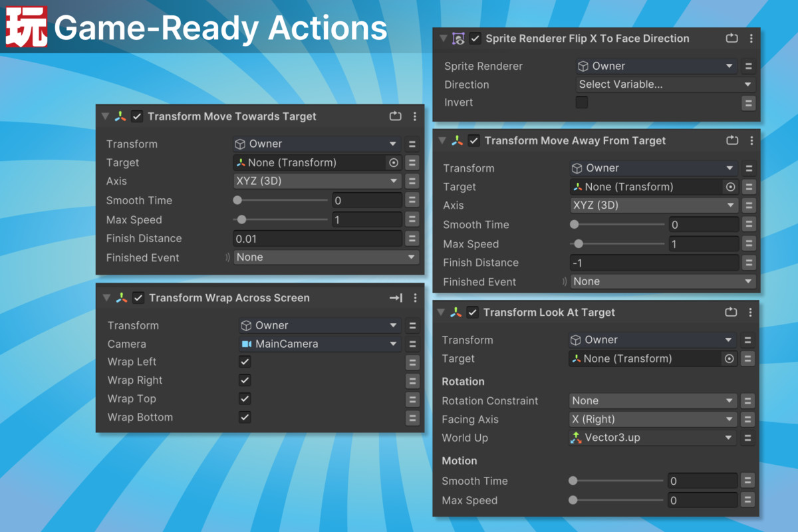Open the Camera MainCamera dropdown
Viewport: 798px width, 532px height.
(320, 344)
